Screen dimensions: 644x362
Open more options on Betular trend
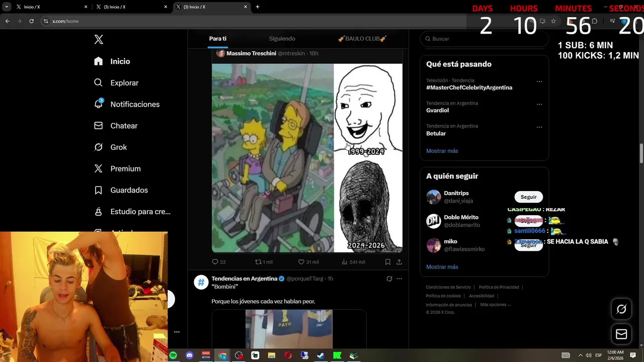pos(539,127)
